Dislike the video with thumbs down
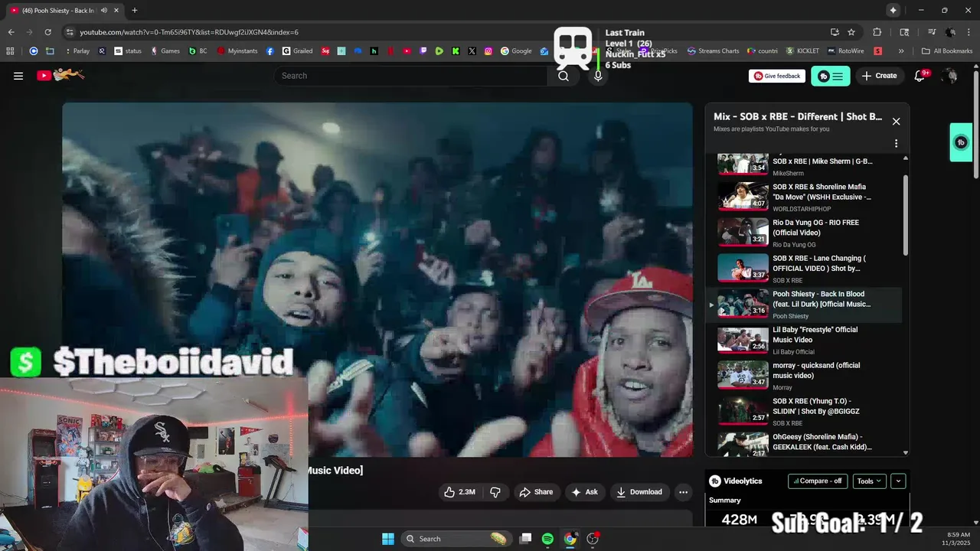This screenshot has height=551, width=980. [x=495, y=492]
